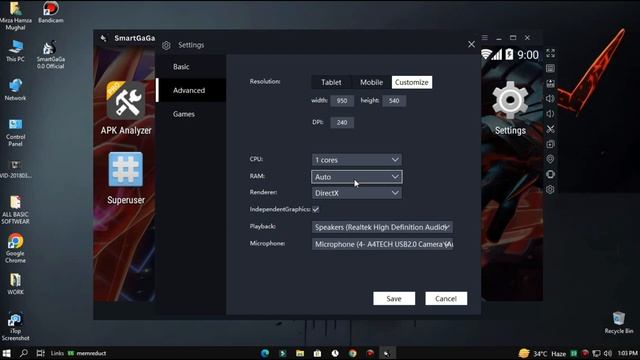Select SmartGaGa 0.0 Official desktop shortcut
The height and width of the screenshot is (360, 640).
51,55
